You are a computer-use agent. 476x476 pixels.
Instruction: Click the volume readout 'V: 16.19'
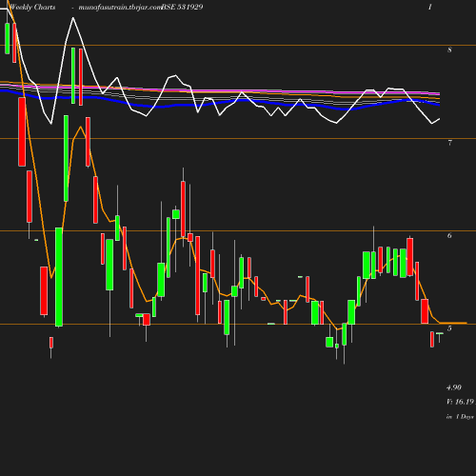(x=460, y=402)
